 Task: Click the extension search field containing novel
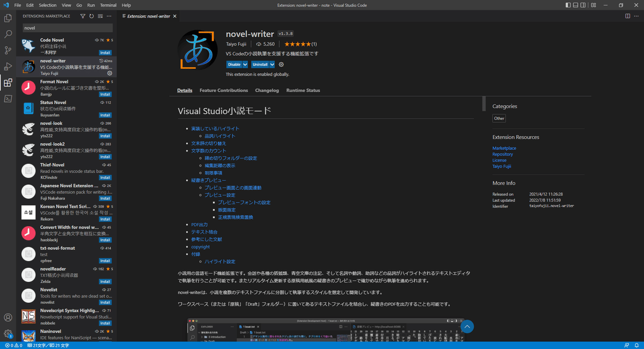pyautogui.click(x=68, y=28)
